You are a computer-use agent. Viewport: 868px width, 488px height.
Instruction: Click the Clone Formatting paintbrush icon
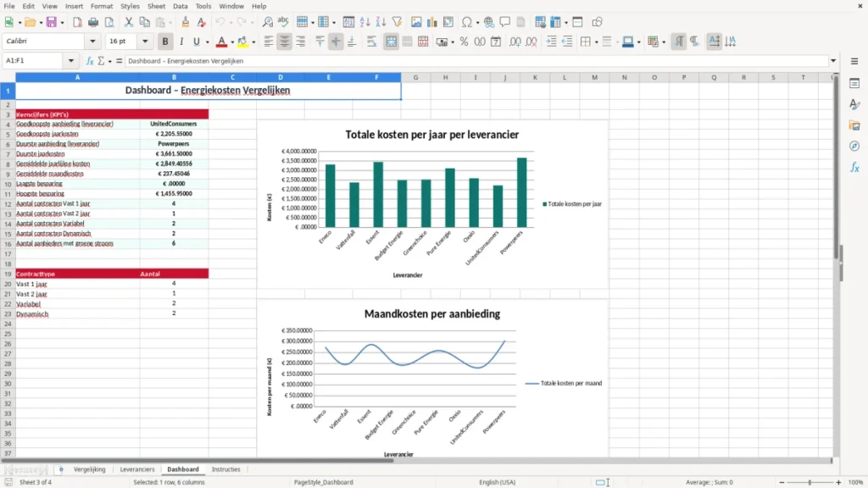click(186, 22)
